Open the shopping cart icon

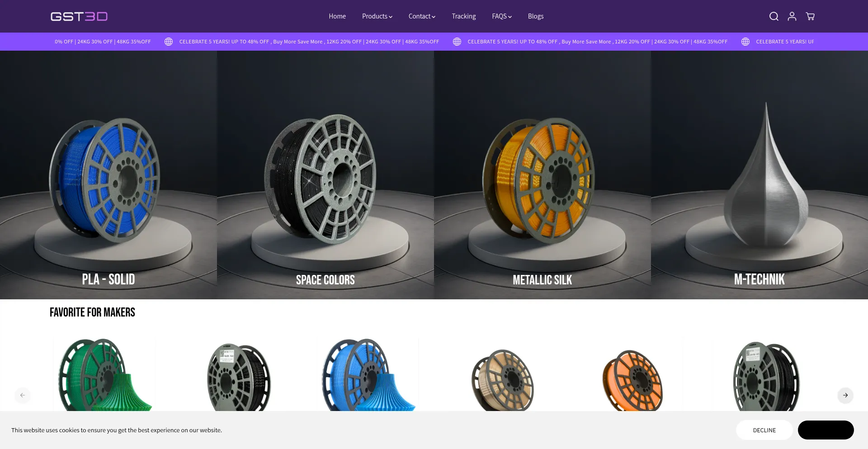point(810,16)
